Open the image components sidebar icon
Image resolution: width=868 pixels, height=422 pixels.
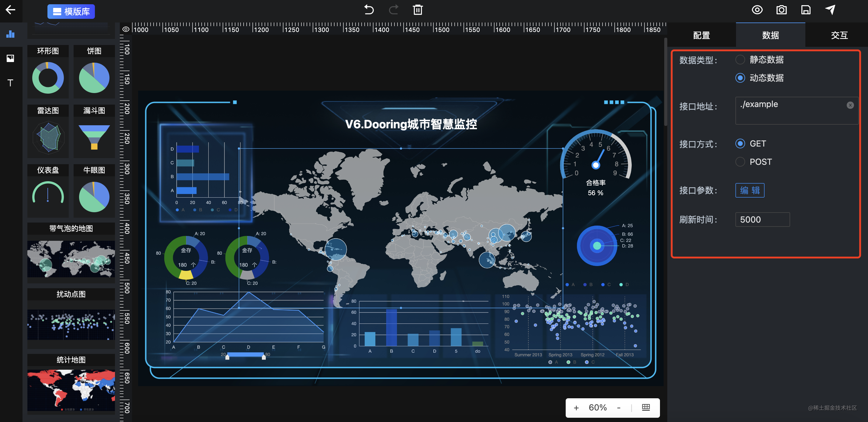(10, 58)
